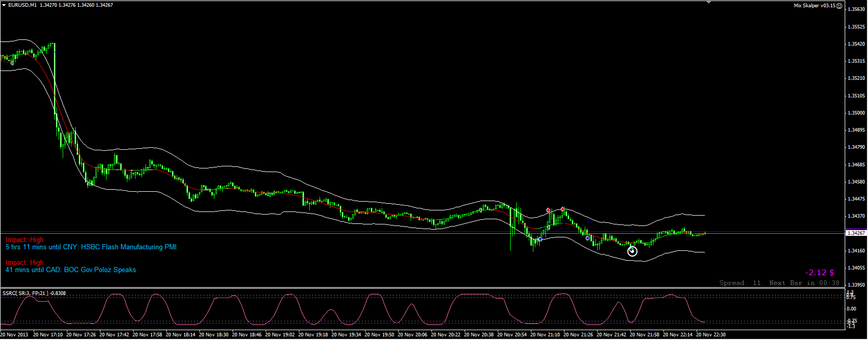Click the 20 Nov 22:30 time axis label
The width and height of the screenshot is (868, 340).
711,335
